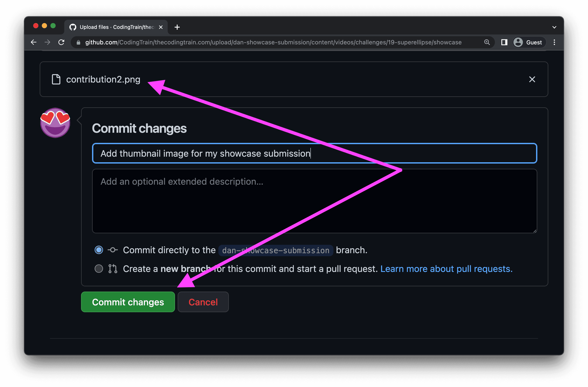Click the browser back arrow

[x=34, y=42]
